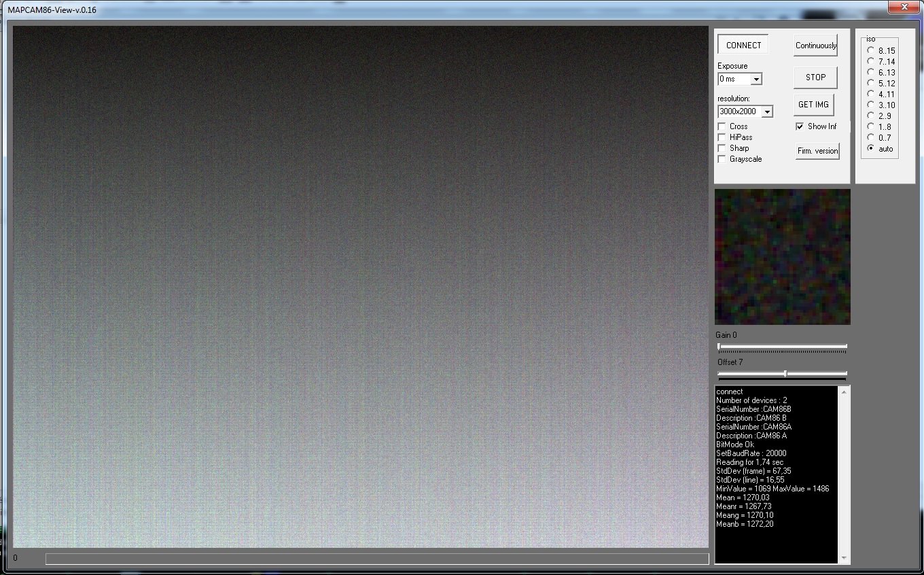Screen dimensions: 924x575
Task: Pick the 1..8 iso radio option
Action: 871,126
